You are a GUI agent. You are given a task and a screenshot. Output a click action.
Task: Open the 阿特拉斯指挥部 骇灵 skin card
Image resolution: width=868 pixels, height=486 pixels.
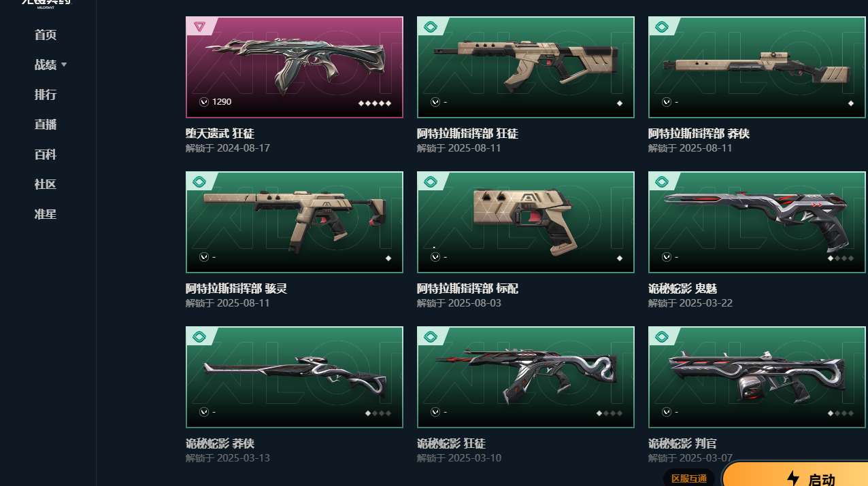point(295,222)
